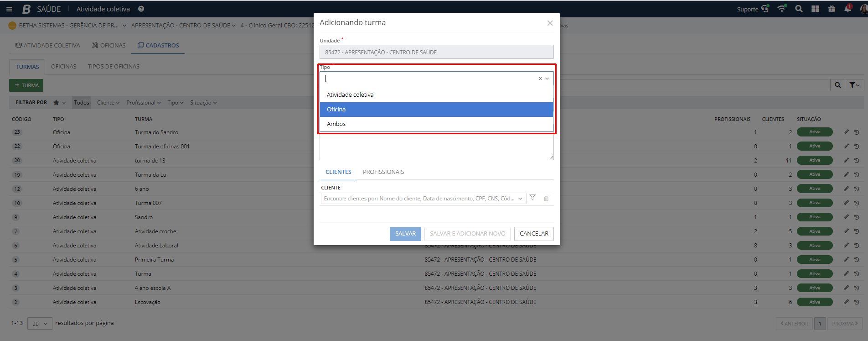Screen dimensions: 868x341
Task: Edit pencil for Turma de oficinas 001
Action: click(x=846, y=146)
